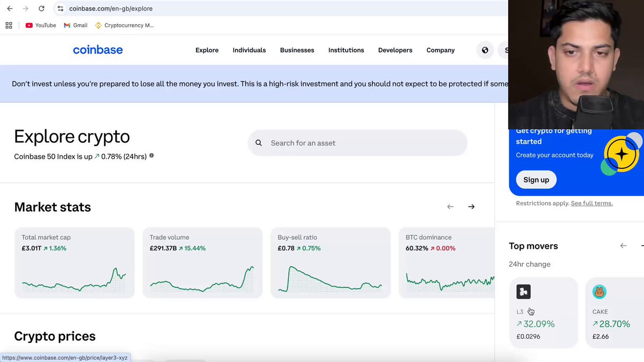Click the Coinbase 50 Index is up text
This screenshot has height=362, width=644.
click(53, 157)
